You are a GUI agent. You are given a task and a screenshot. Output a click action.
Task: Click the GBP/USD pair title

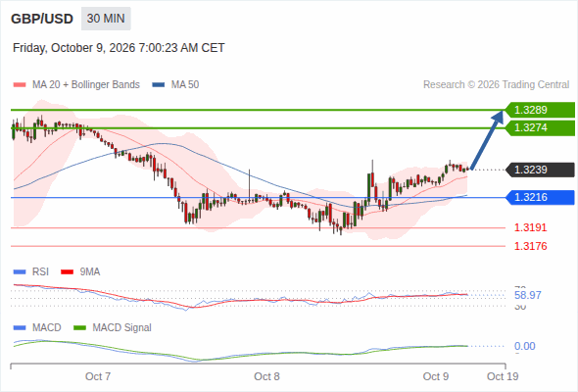click(x=42, y=19)
